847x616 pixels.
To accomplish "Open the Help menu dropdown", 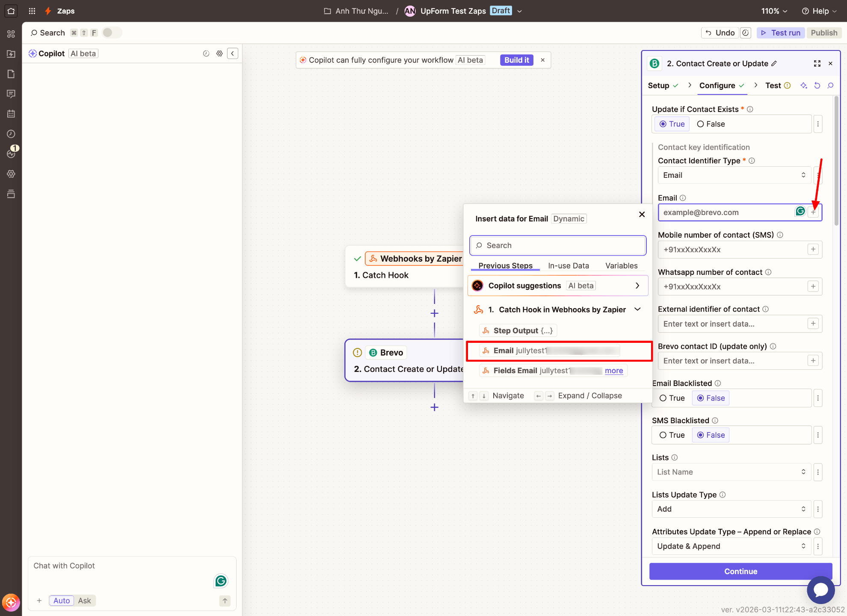I will coord(819,11).
